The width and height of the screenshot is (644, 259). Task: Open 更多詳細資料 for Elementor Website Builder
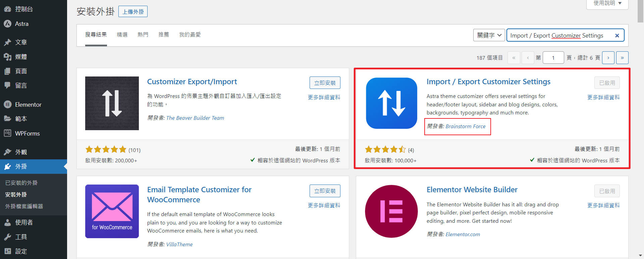click(603, 205)
